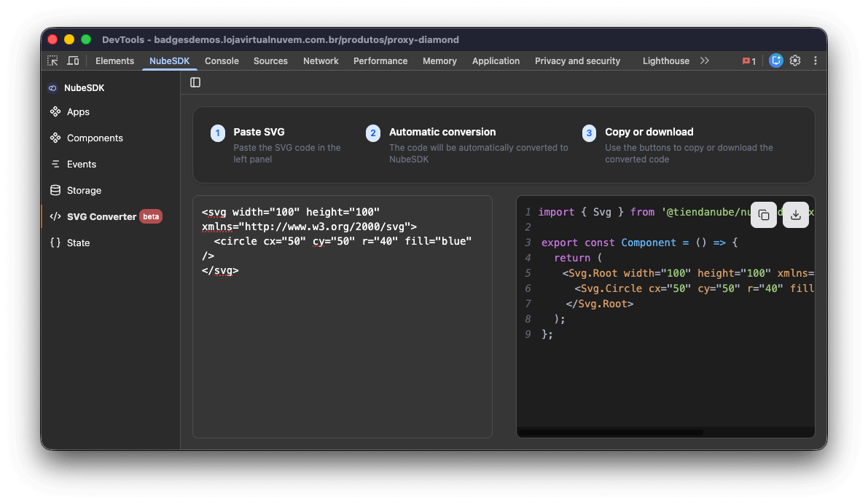Screen dimensions: 868x504
Task: Open the State section in the sidebar
Action: 78,243
